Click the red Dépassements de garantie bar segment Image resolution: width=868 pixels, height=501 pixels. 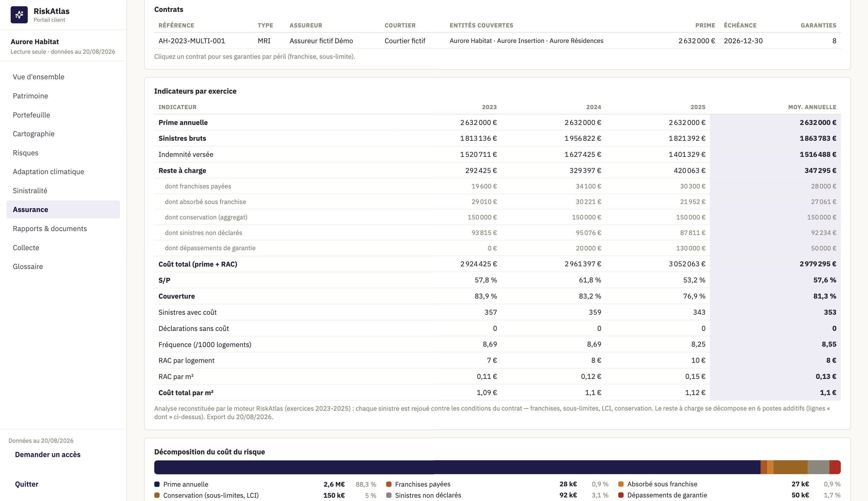coord(835,467)
